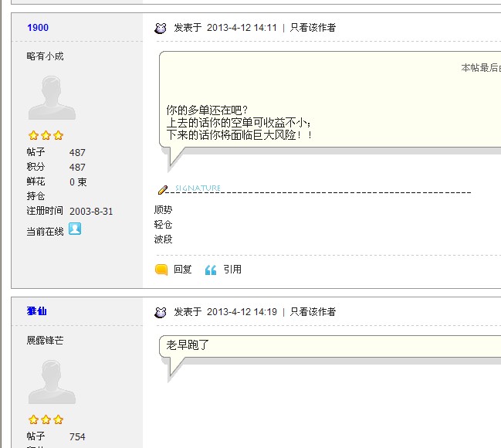Click 1900's 帖子 count 487

point(77,153)
